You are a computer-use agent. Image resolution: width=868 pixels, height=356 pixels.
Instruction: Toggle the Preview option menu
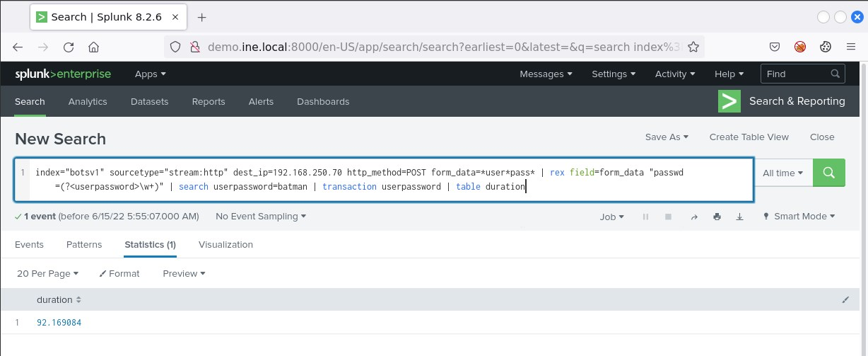tap(184, 273)
